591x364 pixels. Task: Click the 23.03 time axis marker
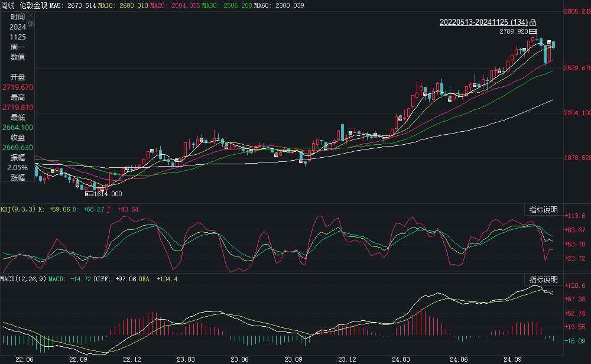[186, 359]
